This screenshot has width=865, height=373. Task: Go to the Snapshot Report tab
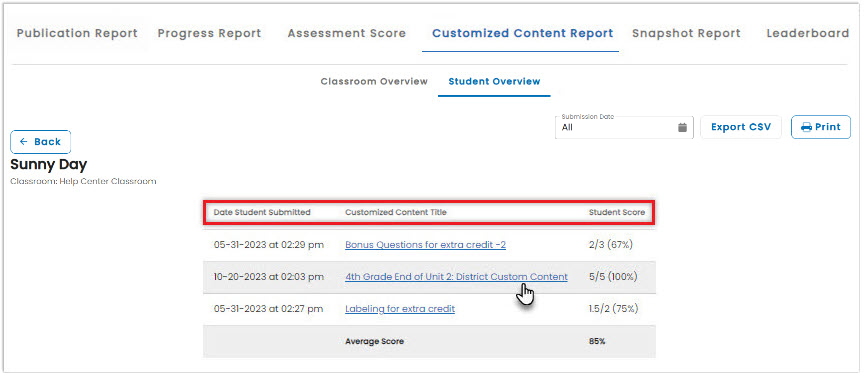coord(686,33)
